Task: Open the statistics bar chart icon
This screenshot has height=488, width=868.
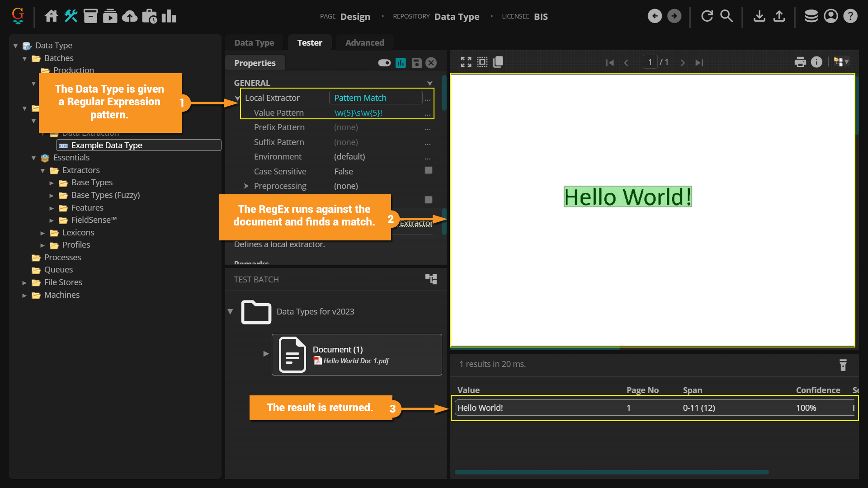Action: click(x=169, y=16)
